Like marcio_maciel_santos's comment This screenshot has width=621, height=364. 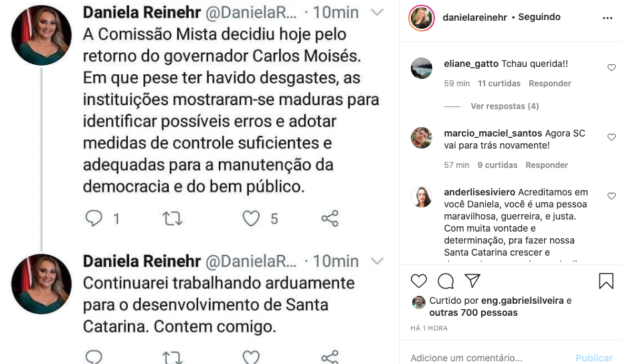coord(612,137)
